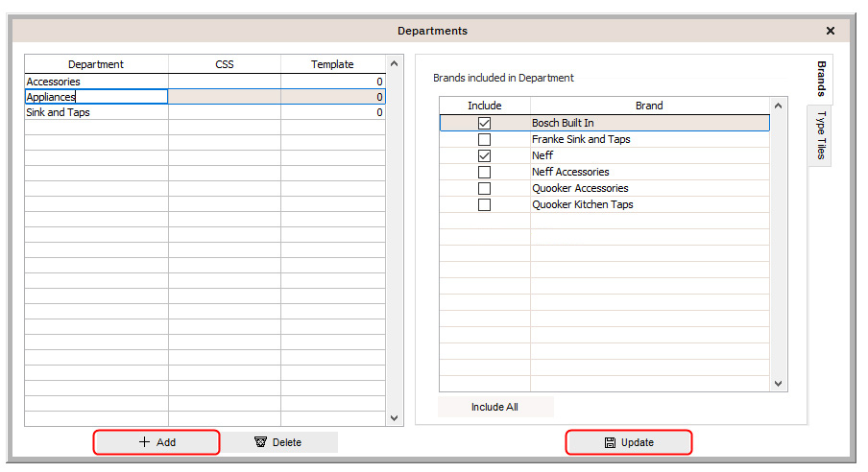Screen dimensions: 868x472
Task: Select the Quooker Kitchen Taps brand name
Action: pyautogui.click(x=583, y=204)
